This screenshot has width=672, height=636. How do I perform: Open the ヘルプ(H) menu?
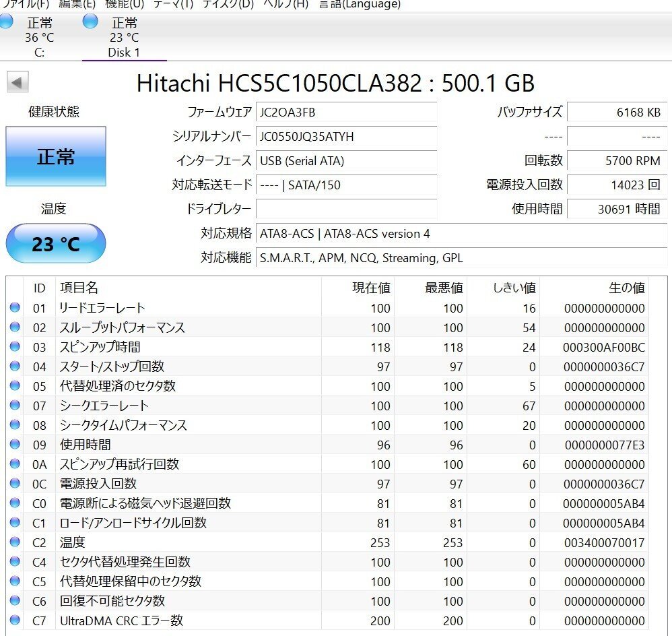tap(286, 4)
